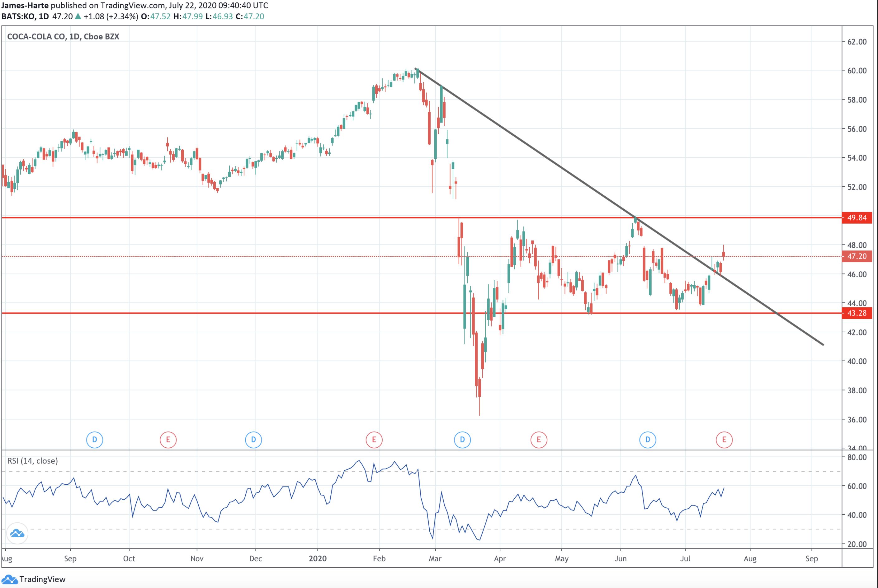The width and height of the screenshot is (878, 588).
Task: Click the BATS:KO, 1D ticker text
Action: [25, 16]
